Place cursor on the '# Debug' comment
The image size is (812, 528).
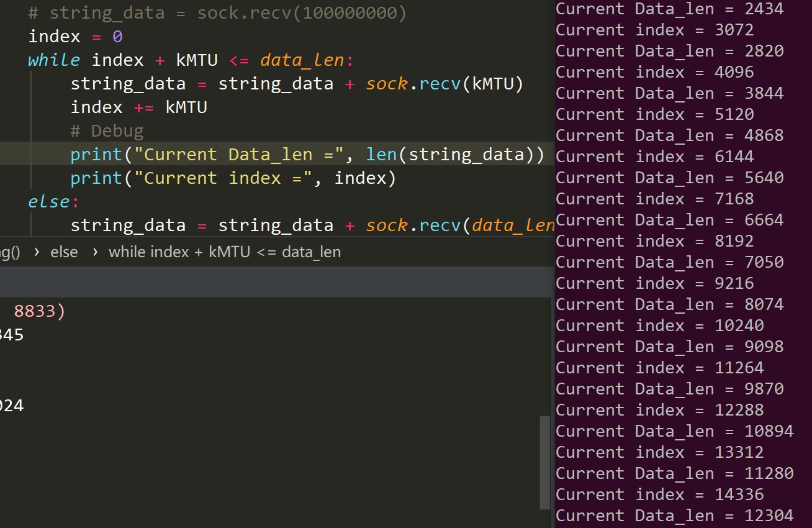pos(107,131)
